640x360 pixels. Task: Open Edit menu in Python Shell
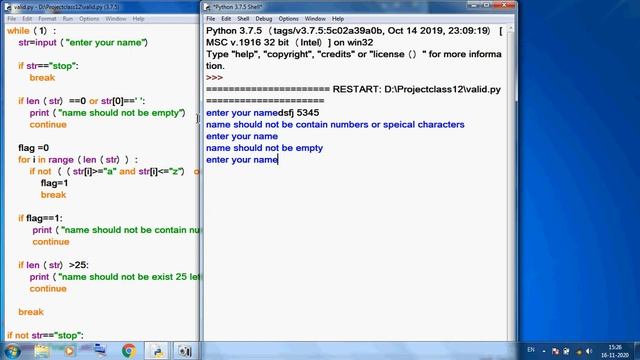pyautogui.click(x=226, y=19)
